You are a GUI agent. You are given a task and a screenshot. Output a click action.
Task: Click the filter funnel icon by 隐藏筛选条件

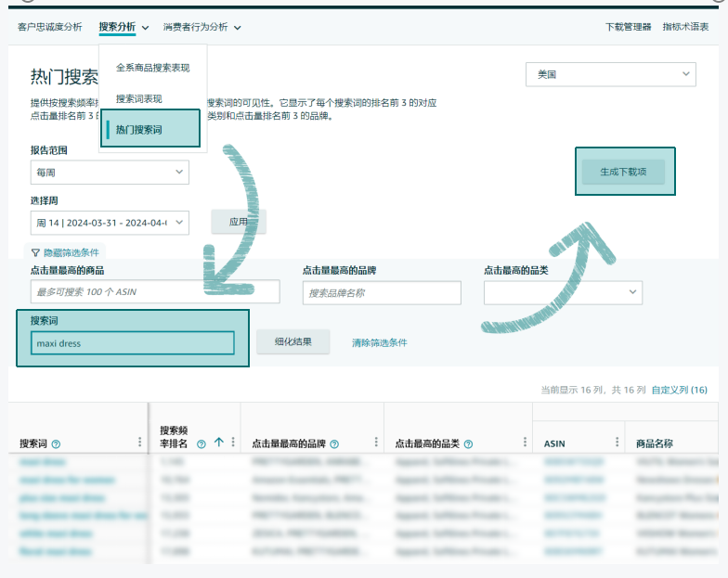tap(35, 252)
